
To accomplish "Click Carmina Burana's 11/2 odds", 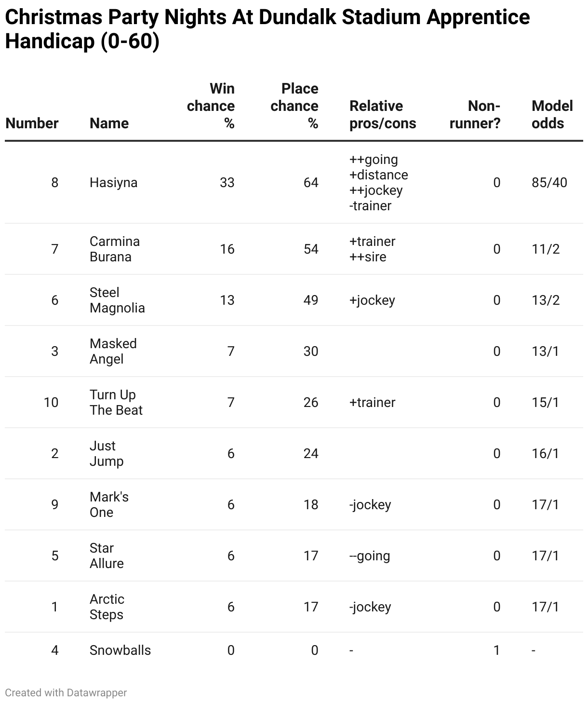I will (x=546, y=249).
